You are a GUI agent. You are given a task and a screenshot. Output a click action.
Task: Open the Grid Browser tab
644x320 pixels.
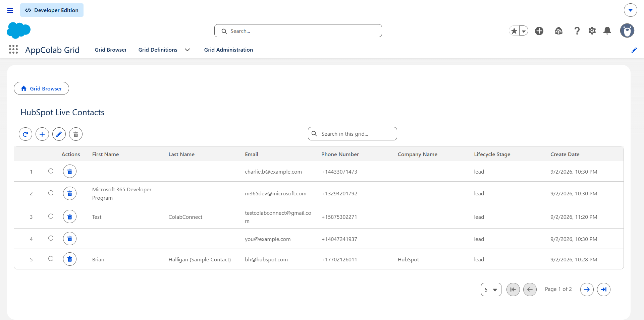(x=111, y=50)
